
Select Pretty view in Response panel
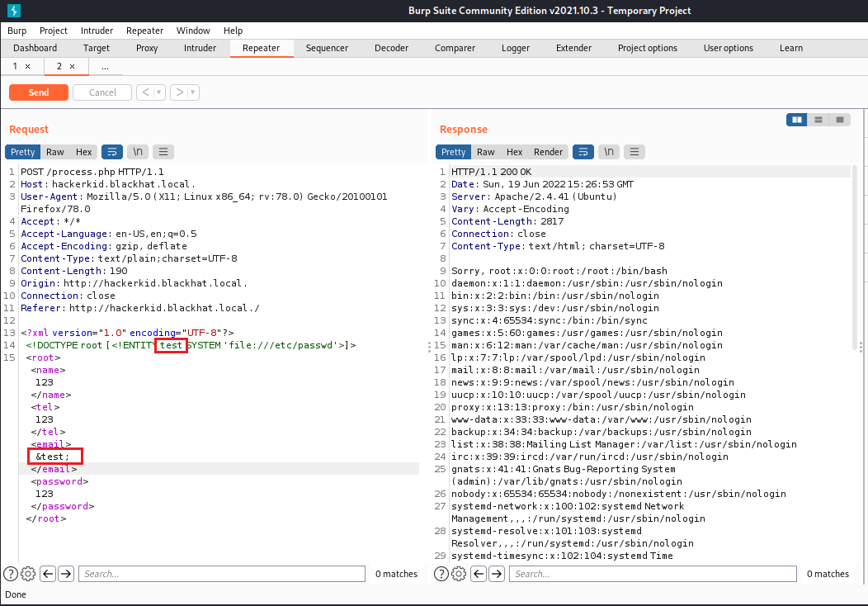[453, 152]
